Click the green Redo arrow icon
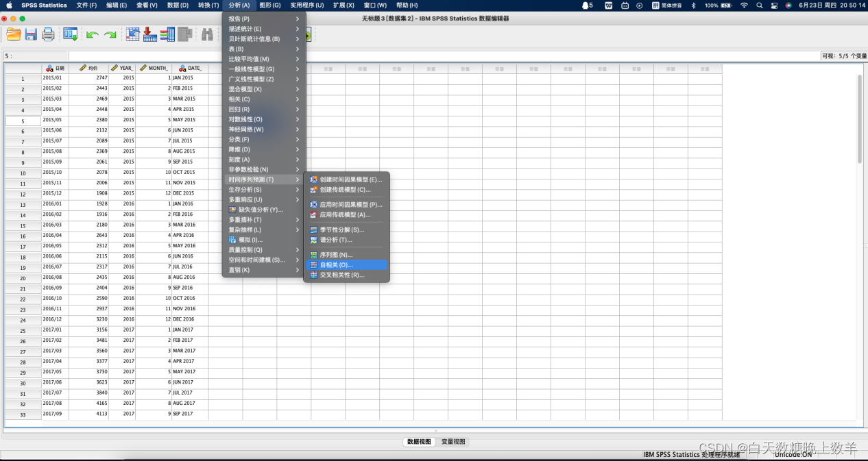Viewport: 868px width, 461px height. [x=110, y=34]
